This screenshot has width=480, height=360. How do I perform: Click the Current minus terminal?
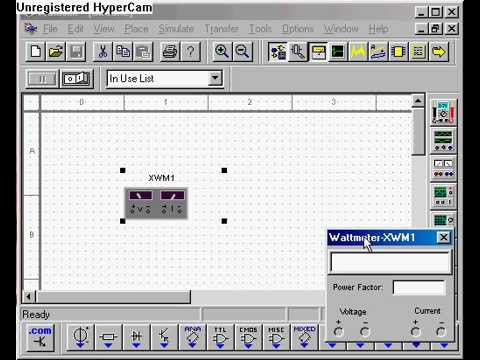tap(441, 332)
